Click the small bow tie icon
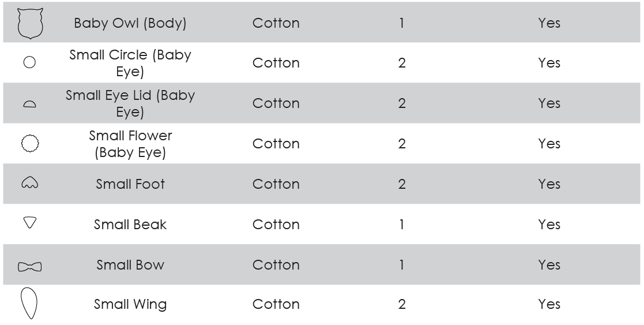Screen dimensions: 644x325 [x=30, y=267]
